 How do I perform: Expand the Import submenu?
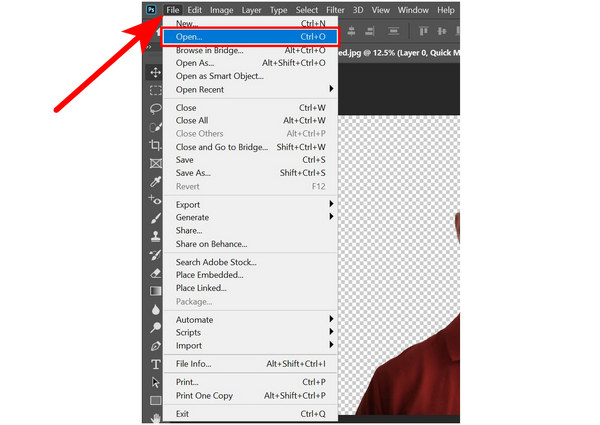click(x=251, y=345)
